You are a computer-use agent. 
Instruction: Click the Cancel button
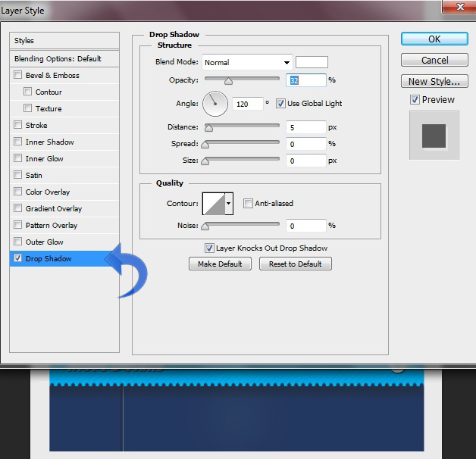[x=434, y=60]
